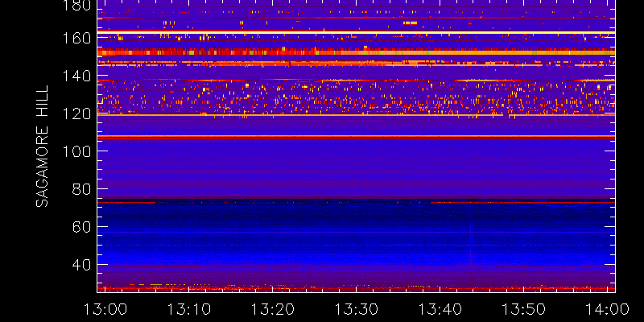Click the 100 frequency axis label

point(76,151)
